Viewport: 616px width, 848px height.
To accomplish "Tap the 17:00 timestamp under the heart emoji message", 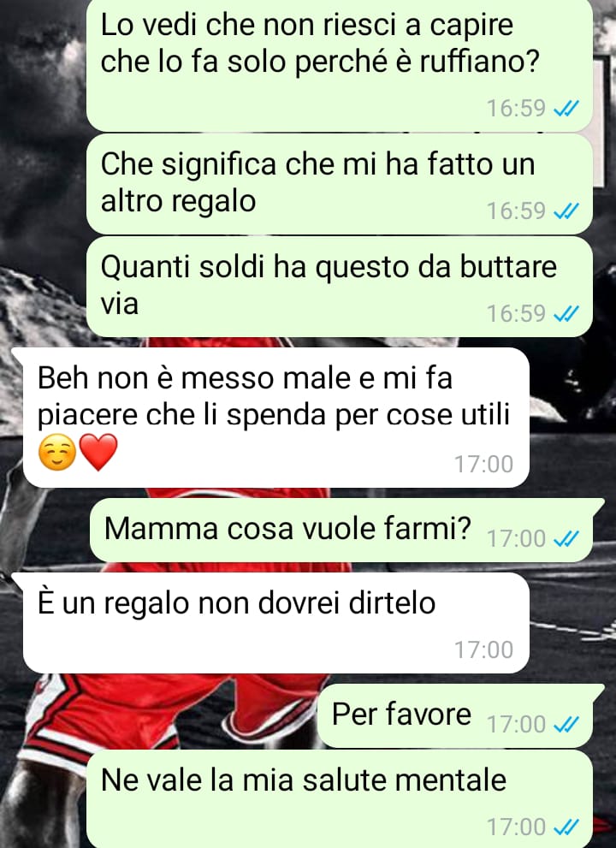I will point(483,464).
